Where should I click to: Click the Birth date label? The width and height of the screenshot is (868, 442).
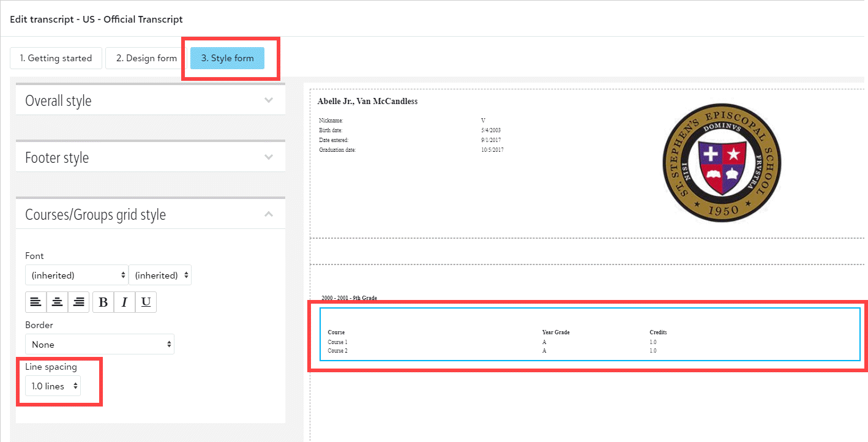click(331, 130)
